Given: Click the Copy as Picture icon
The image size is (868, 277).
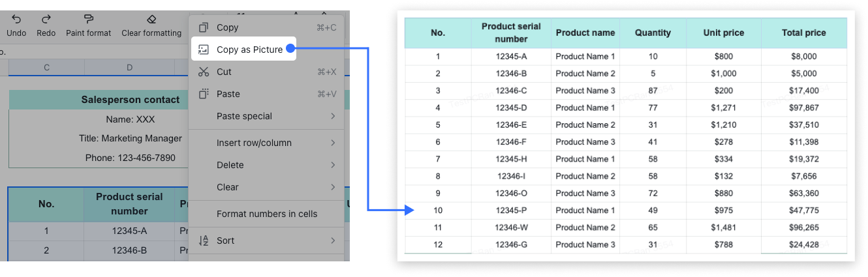Looking at the screenshot, I should click(204, 50).
